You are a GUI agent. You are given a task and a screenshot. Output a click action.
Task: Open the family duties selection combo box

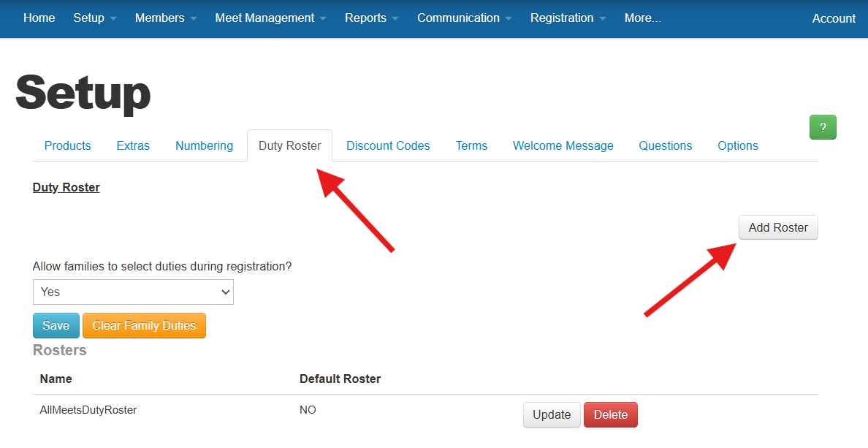point(133,292)
